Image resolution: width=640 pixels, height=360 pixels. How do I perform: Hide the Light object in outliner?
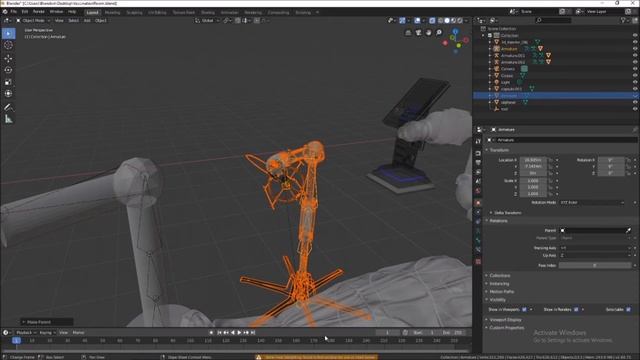click(x=635, y=82)
